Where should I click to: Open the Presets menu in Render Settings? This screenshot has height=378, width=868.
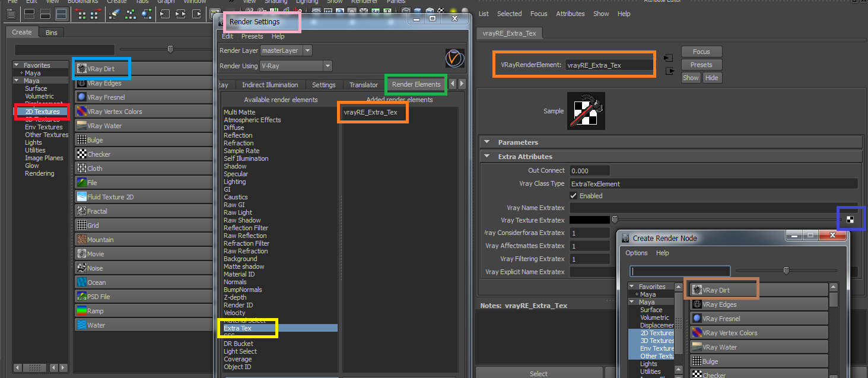tap(252, 36)
